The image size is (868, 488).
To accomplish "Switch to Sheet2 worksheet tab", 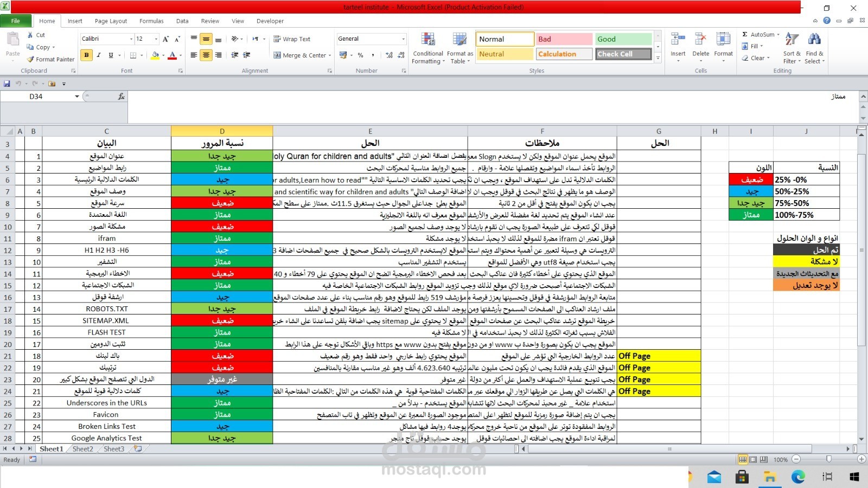I will [82, 449].
